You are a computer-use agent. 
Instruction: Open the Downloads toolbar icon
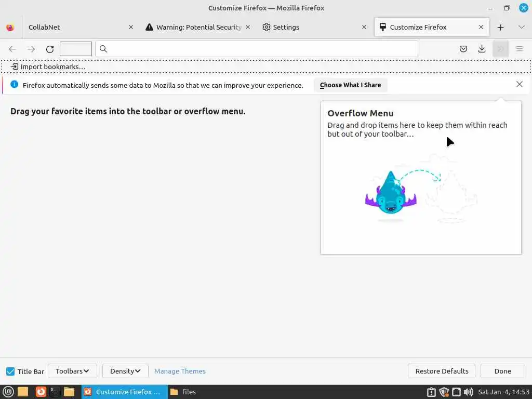482,49
